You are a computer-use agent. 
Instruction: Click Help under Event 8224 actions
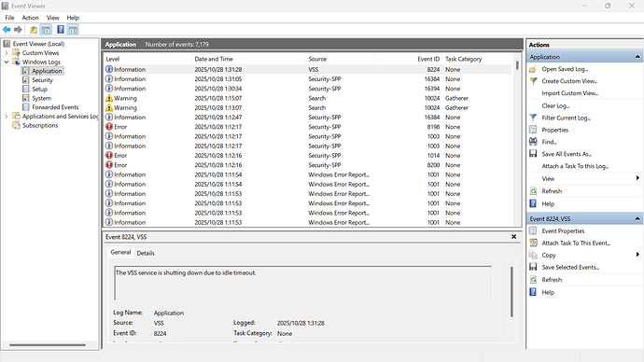tap(548, 292)
